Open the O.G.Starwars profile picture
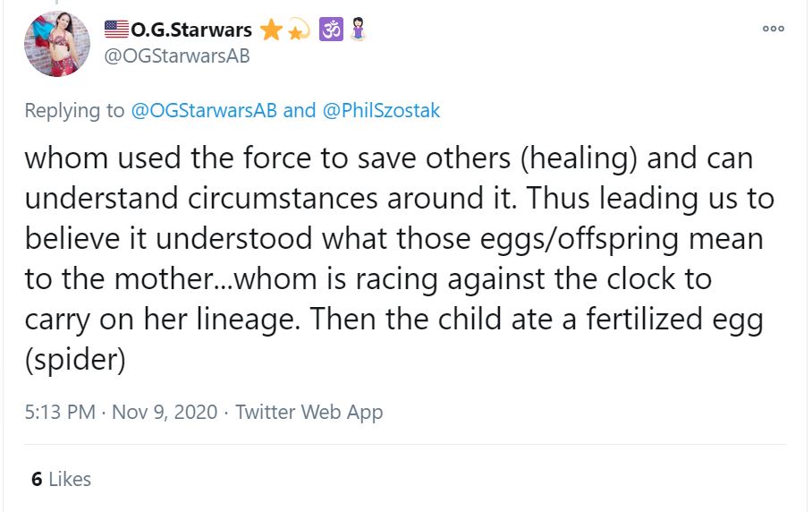This screenshot has width=812, height=512. point(57,44)
